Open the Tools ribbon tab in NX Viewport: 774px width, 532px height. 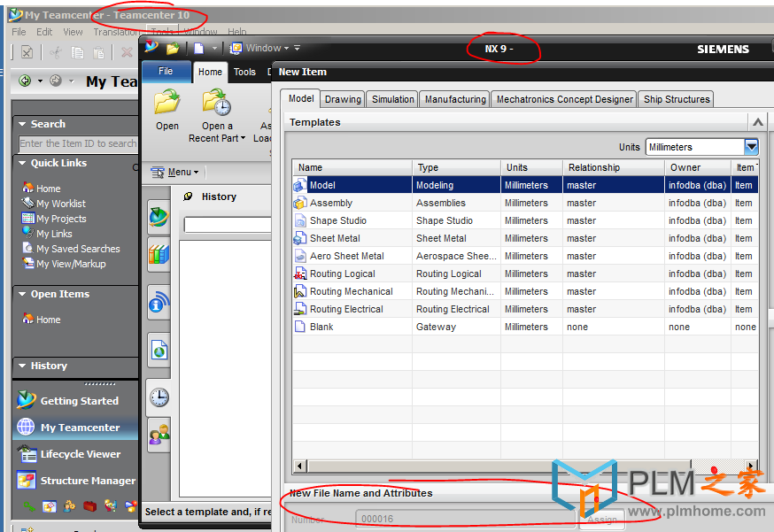click(x=244, y=72)
